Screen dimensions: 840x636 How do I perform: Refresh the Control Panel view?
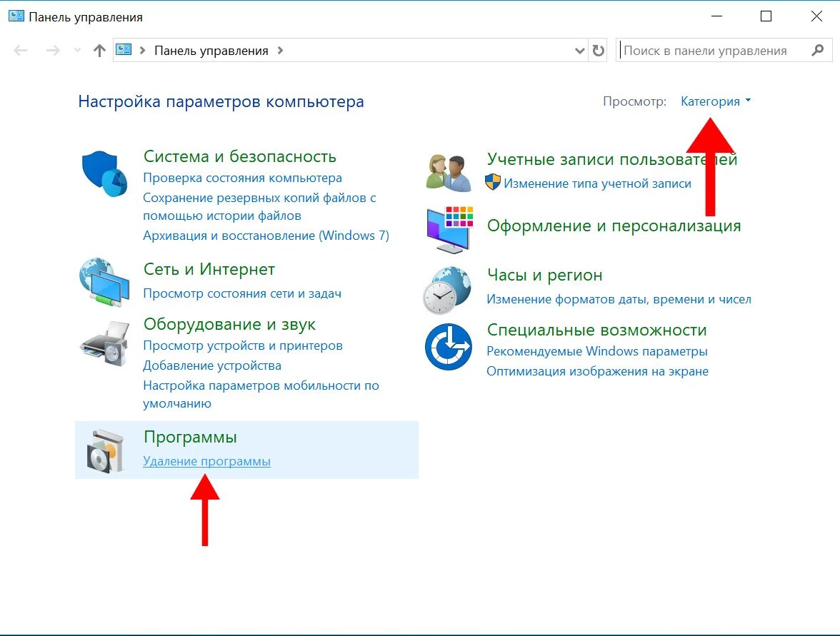(598, 50)
